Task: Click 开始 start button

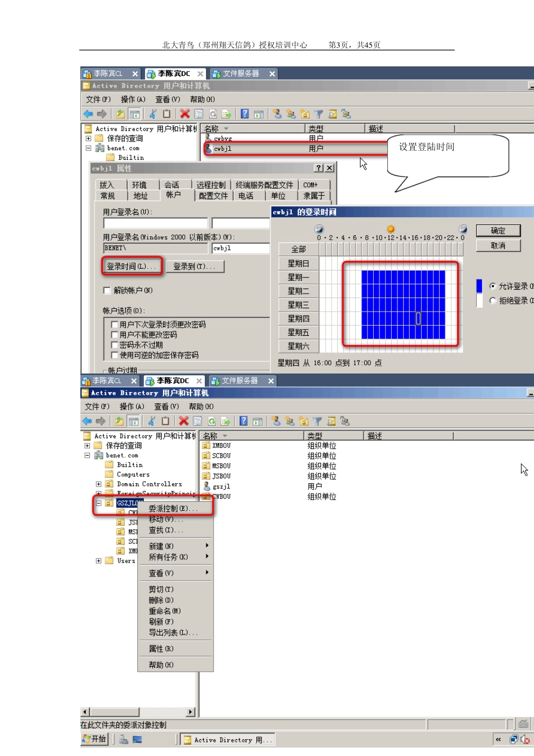Action: point(94,739)
